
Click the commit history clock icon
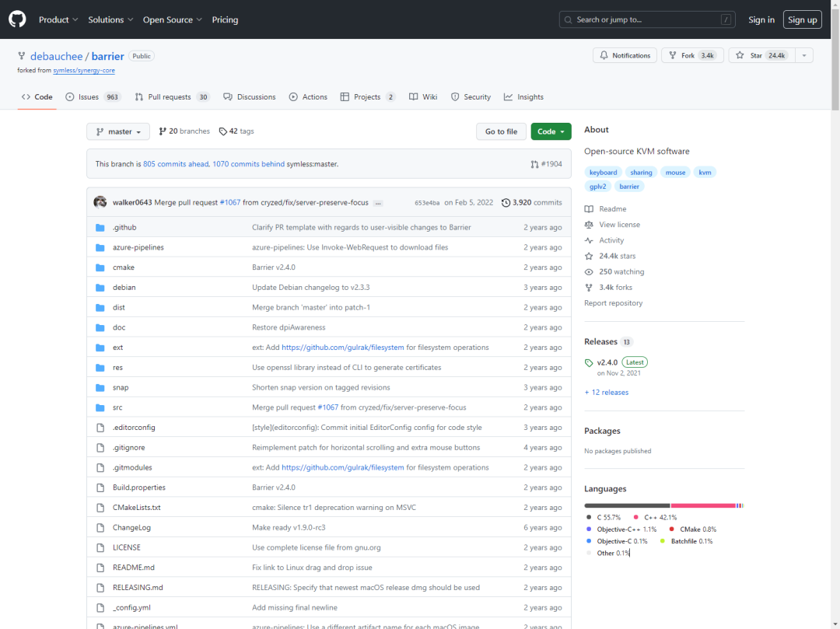tap(506, 203)
